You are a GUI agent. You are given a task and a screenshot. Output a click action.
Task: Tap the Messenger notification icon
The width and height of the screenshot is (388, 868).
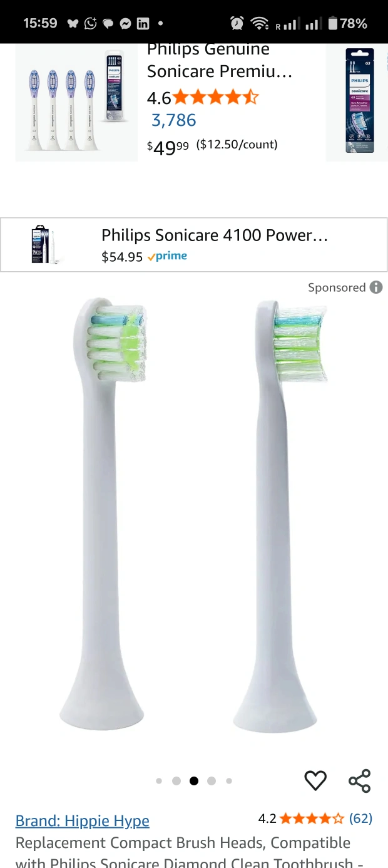coord(125,23)
